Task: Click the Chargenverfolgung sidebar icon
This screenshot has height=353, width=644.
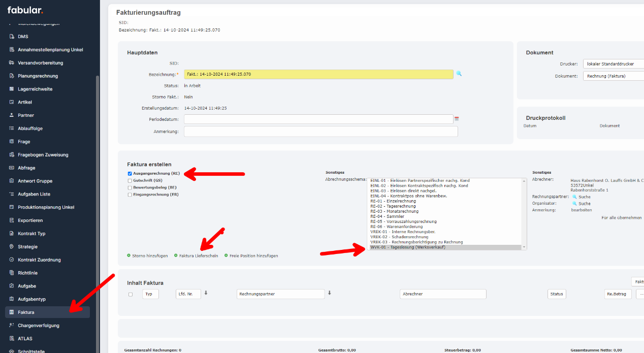Action: [x=12, y=325]
